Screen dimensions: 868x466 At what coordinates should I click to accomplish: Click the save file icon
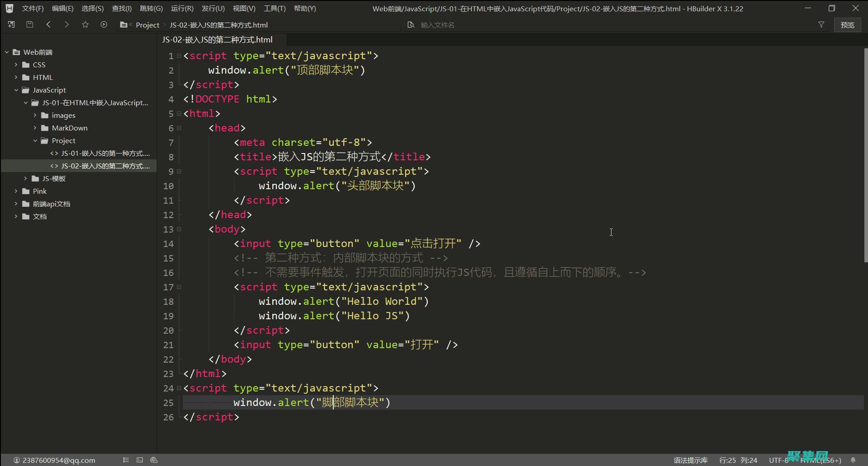click(30, 25)
